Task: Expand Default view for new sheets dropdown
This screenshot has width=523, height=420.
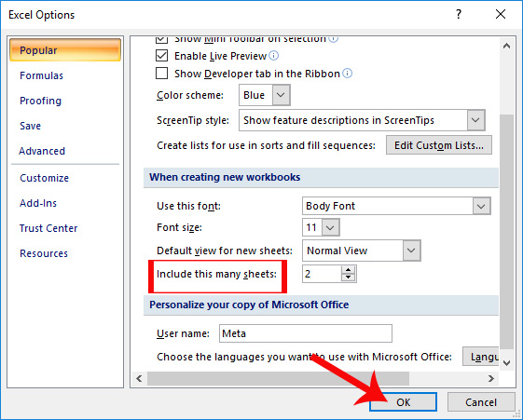Action: point(411,251)
